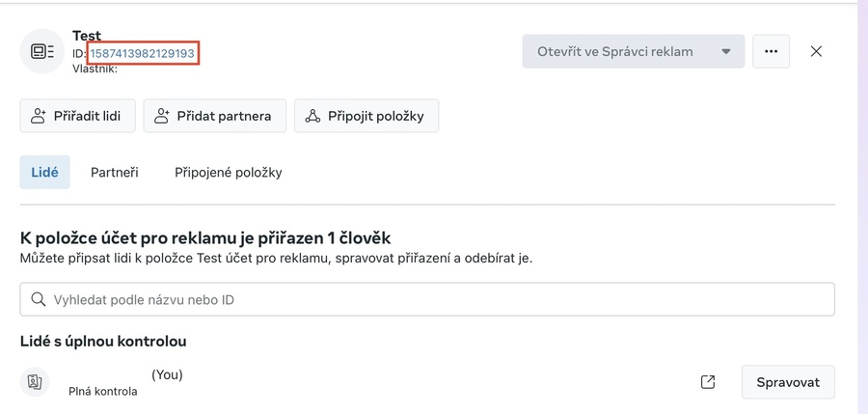Click the account ID number 1587413982129193
The height and width of the screenshot is (414, 868).
click(x=143, y=52)
